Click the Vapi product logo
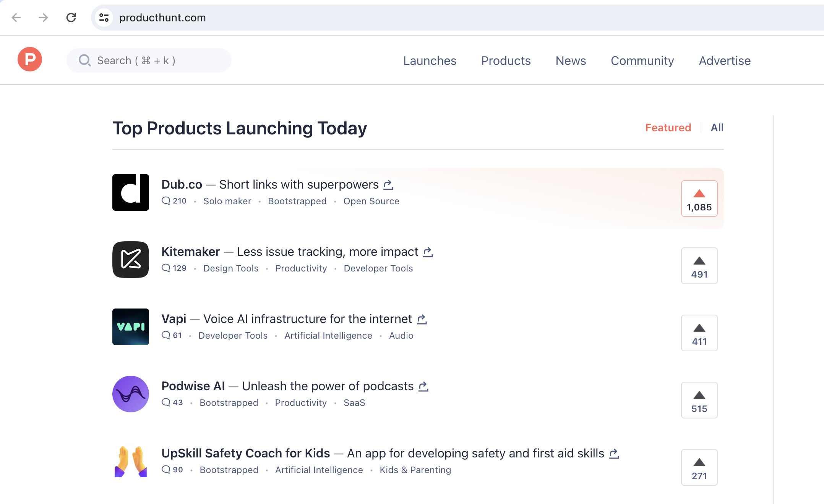824x504 pixels. pyautogui.click(x=131, y=327)
